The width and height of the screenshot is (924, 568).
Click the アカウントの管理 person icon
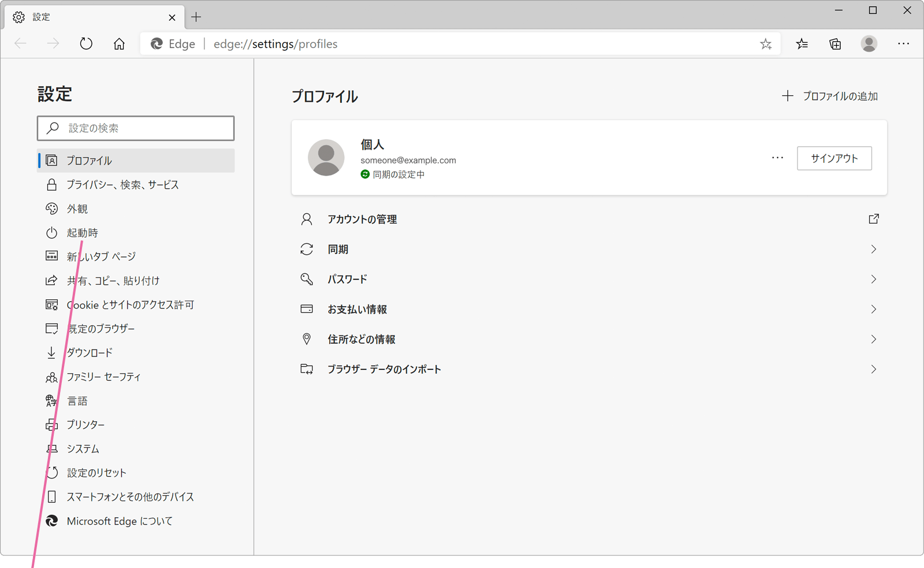click(x=307, y=219)
